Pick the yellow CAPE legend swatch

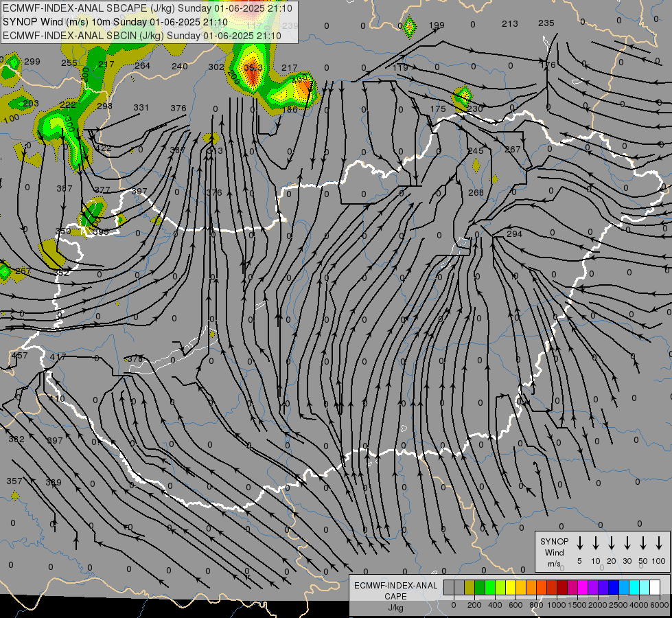511,588
